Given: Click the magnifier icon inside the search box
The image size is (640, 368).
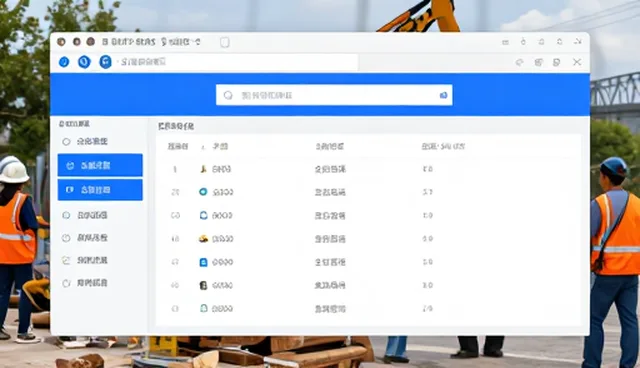Looking at the screenshot, I should 228,95.
